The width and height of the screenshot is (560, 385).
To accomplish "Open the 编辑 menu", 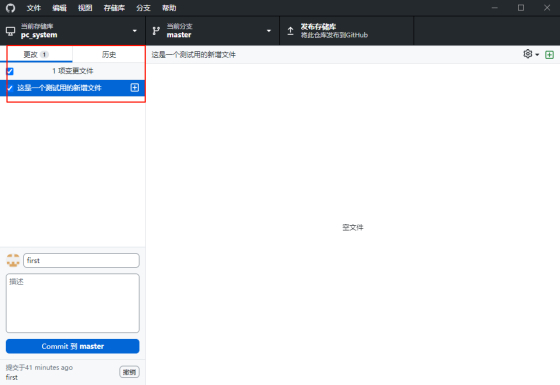I will pos(59,8).
